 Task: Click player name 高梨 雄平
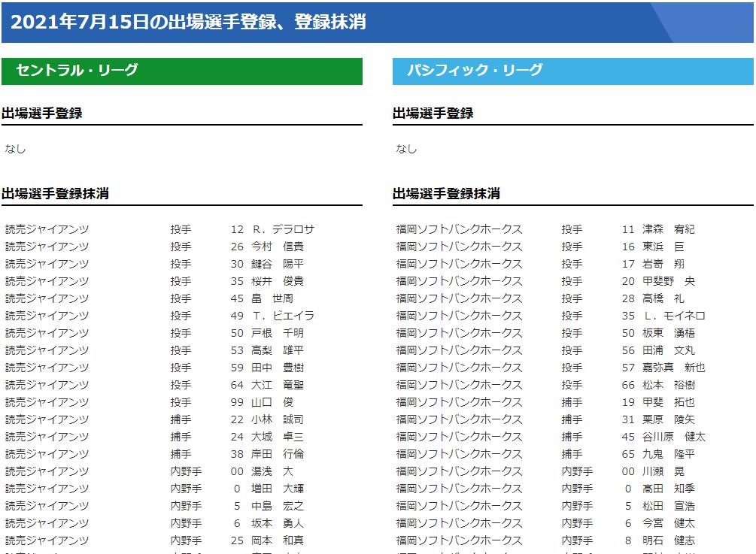[x=278, y=351]
